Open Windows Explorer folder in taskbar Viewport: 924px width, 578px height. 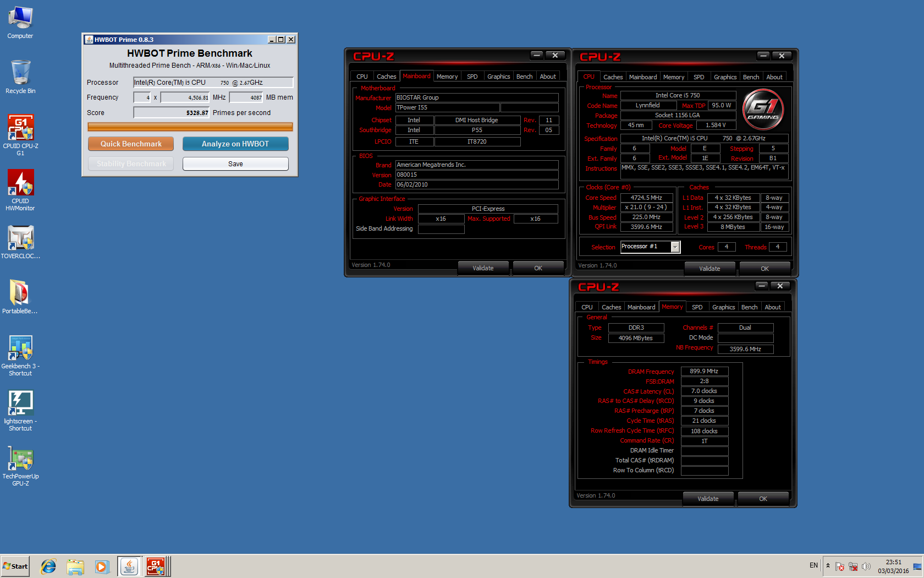click(x=75, y=566)
